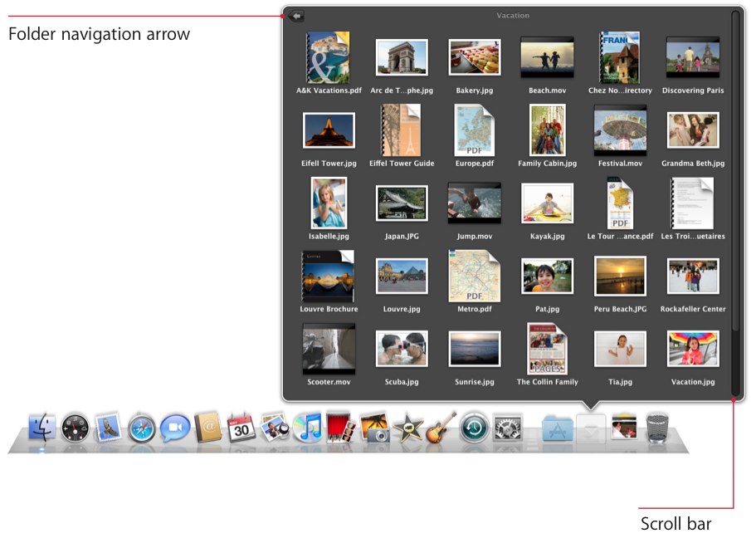Open iCal calendar icon in Dock
The image size is (756, 543).
pyautogui.click(x=241, y=428)
